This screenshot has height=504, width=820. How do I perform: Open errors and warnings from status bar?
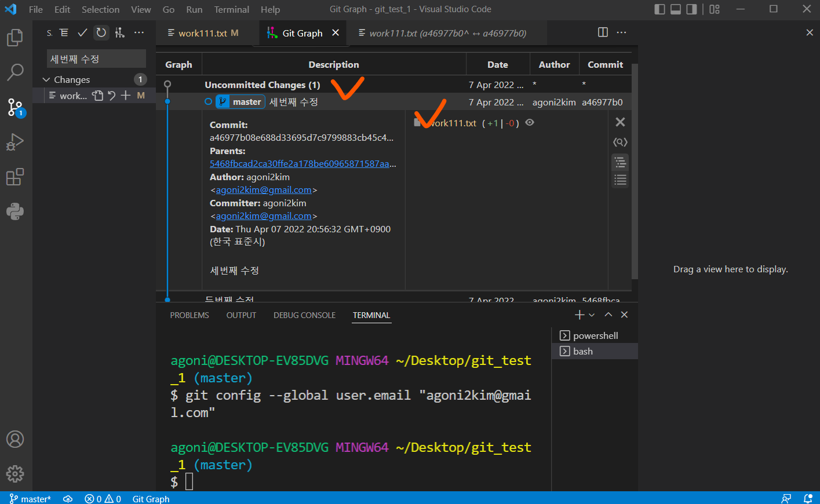coord(103,499)
